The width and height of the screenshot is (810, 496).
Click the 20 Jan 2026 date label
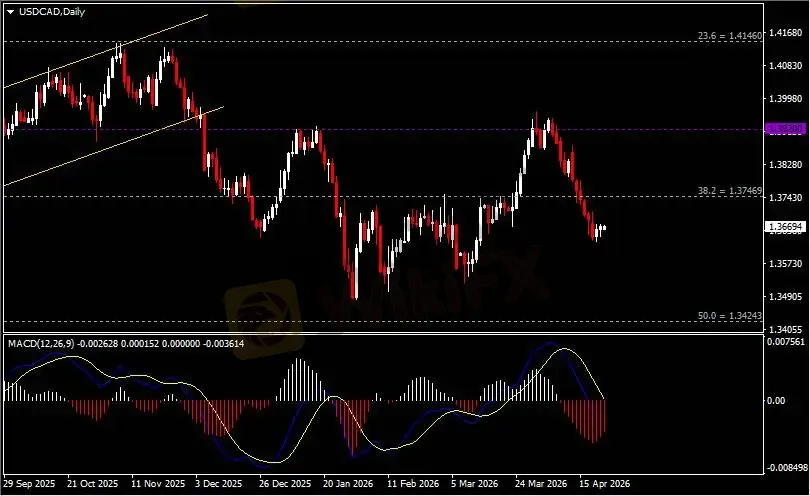(x=348, y=484)
